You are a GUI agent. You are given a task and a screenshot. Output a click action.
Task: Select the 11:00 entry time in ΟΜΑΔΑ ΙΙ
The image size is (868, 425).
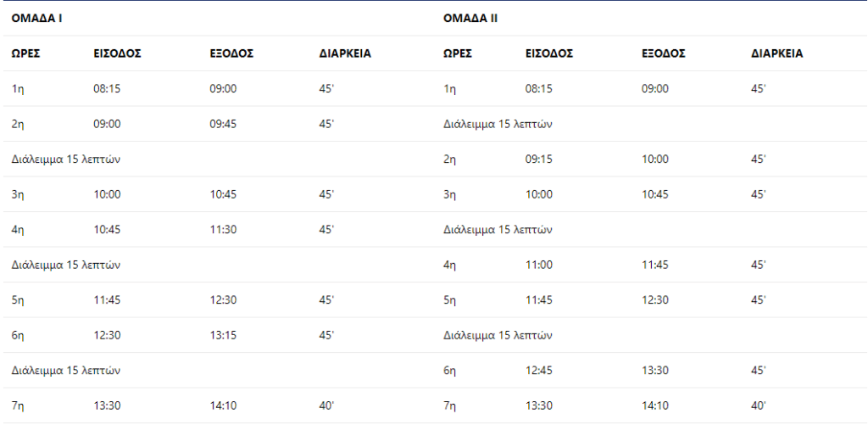pyautogui.click(x=538, y=265)
